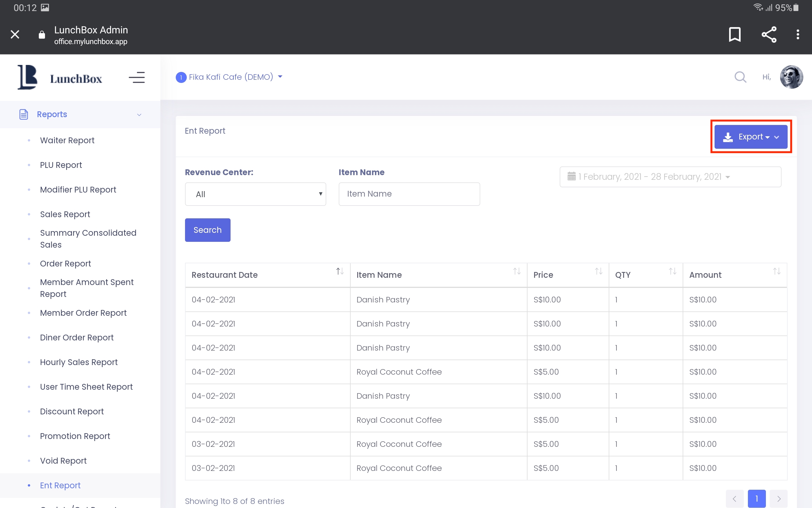Open the Sales Report menu item
This screenshot has height=508, width=812.
pyautogui.click(x=65, y=214)
